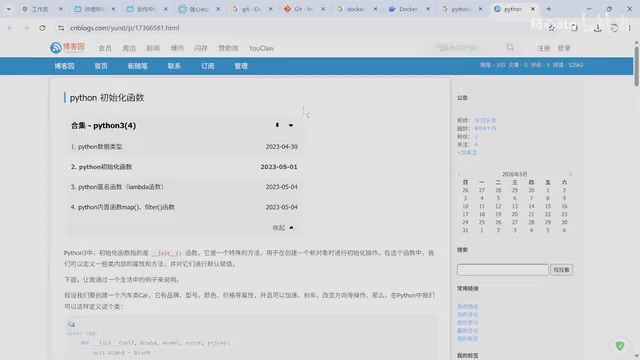
Task: Bookmark this page with the star icon
Action: pyautogui.click(x=551, y=28)
